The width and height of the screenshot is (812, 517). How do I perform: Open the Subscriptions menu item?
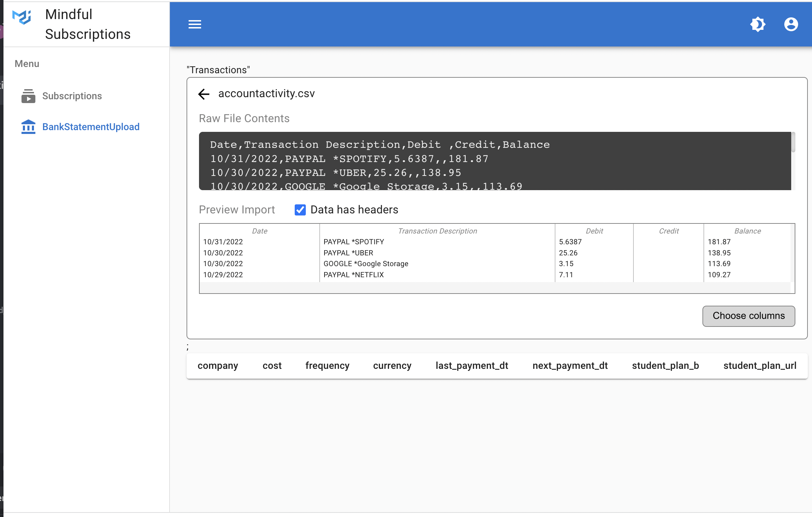pos(72,96)
